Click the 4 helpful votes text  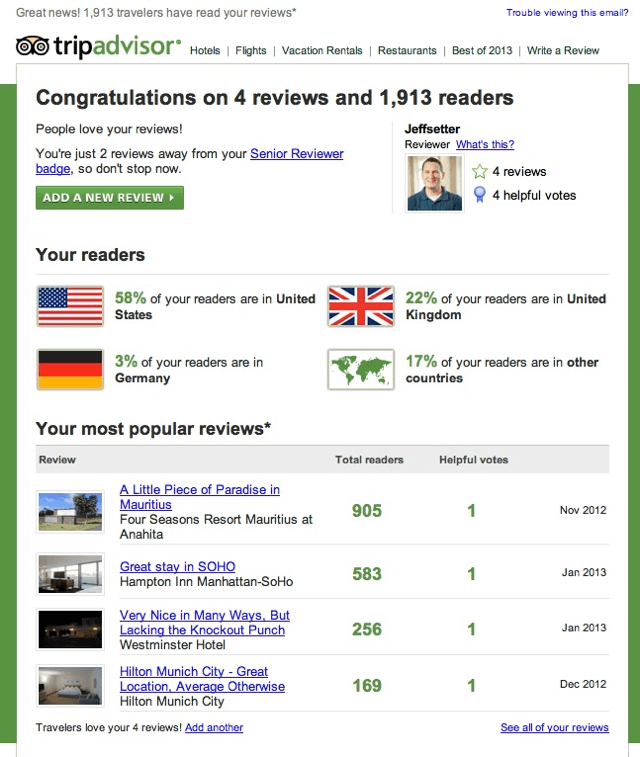coord(534,196)
